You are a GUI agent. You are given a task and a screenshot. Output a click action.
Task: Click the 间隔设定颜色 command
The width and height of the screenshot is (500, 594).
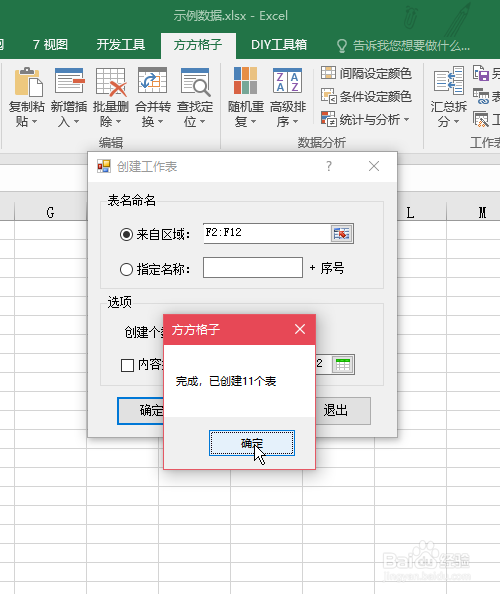point(366,73)
